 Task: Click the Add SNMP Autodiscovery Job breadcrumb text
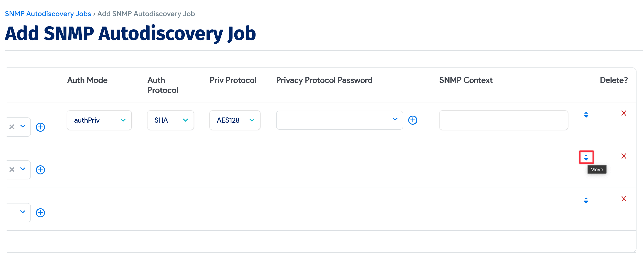tap(146, 13)
